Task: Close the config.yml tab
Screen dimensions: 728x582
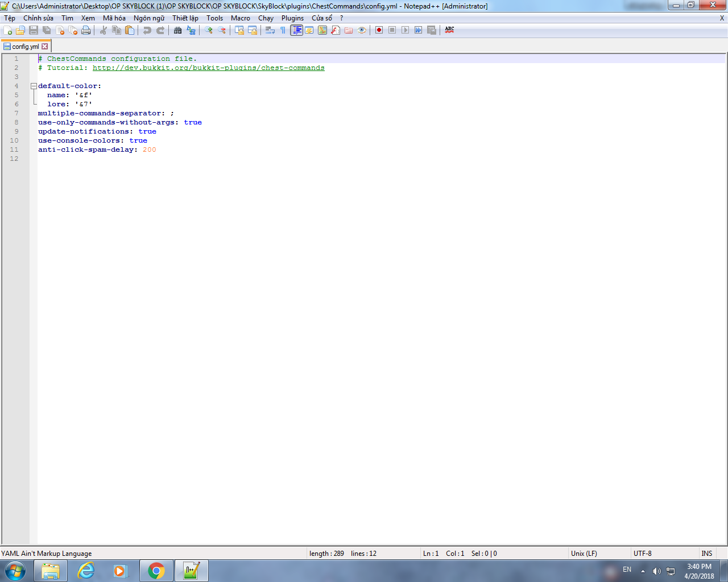Action: [45, 47]
